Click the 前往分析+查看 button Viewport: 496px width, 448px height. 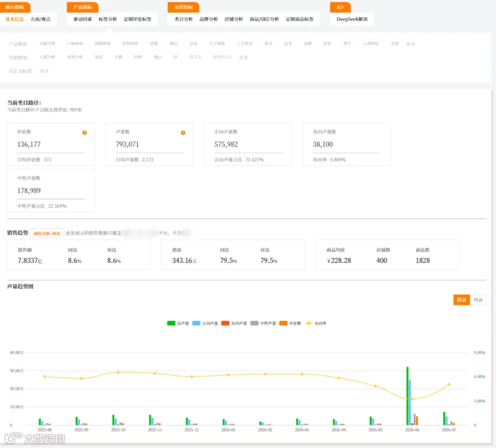tap(47, 233)
